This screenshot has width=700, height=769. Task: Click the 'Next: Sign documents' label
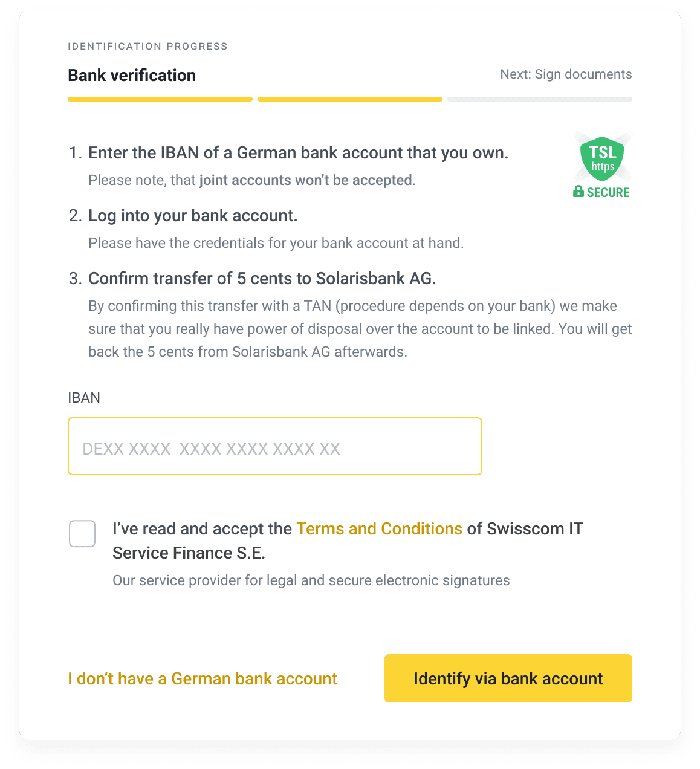[x=566, y=74]
